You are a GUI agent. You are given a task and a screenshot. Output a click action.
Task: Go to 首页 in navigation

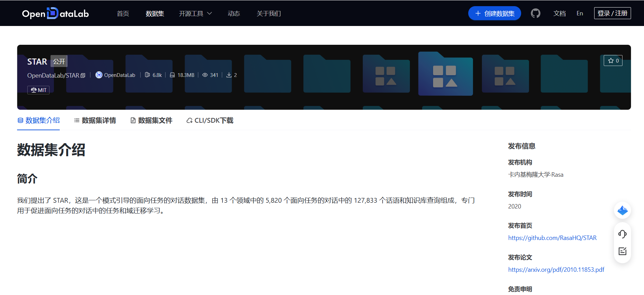pos(123,13)
